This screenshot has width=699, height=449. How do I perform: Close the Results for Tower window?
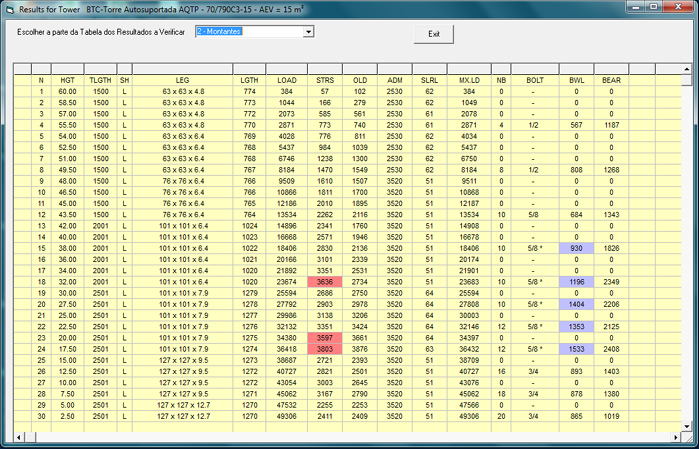click(678, 6)
